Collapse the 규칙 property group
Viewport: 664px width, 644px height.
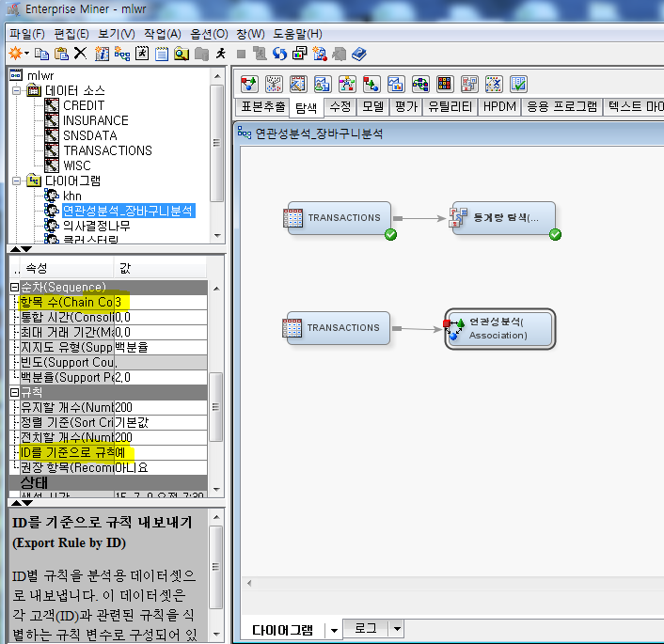pos(14,392)
